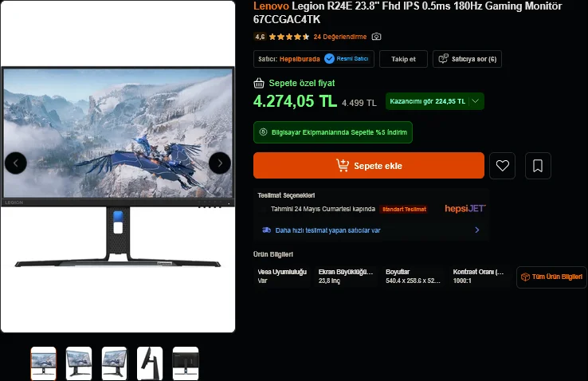
Task: Show previous product image arrow
Action: click(x=16, y=163)
